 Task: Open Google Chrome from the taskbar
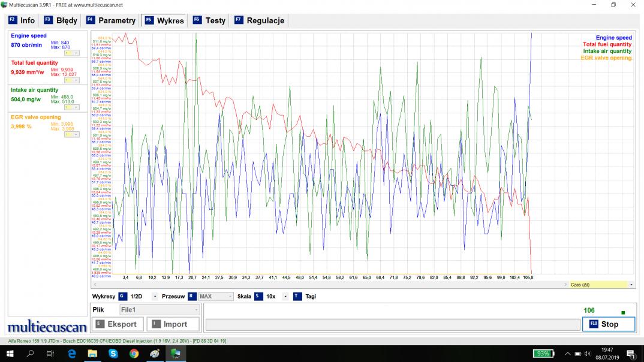coord(134,354)
